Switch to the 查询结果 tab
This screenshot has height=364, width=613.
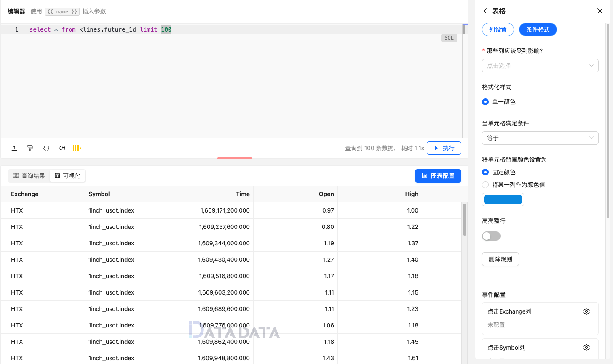point(28,175)
